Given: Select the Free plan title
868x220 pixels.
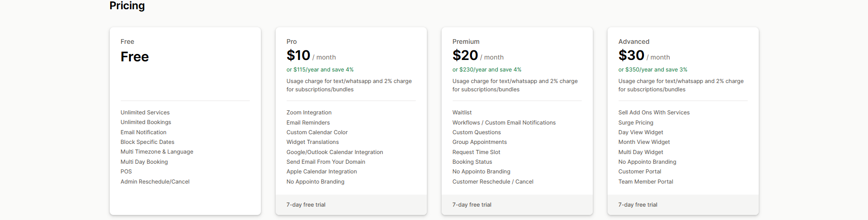Looking at the screenshot, I should pyautogui.click(x=135, y=57).
